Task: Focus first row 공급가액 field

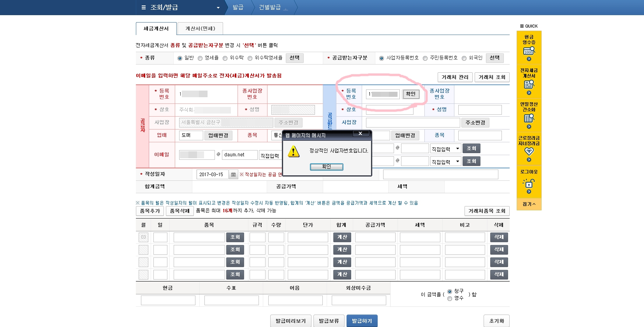Action: (x=375, y=237)
